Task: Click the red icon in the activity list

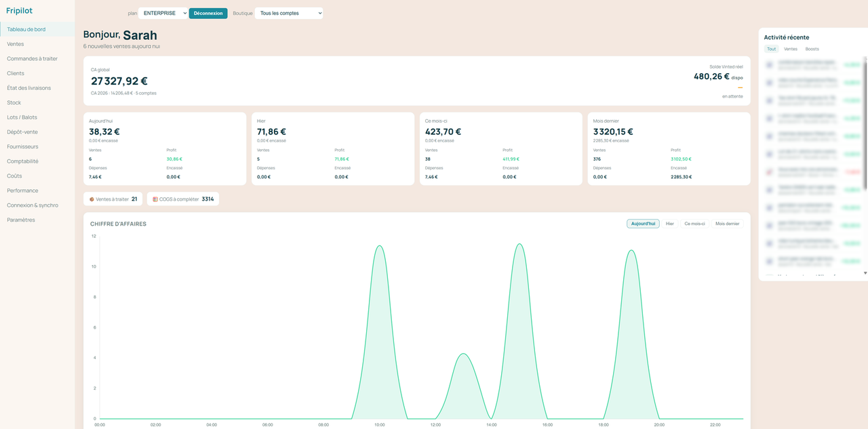Action: 770,172
